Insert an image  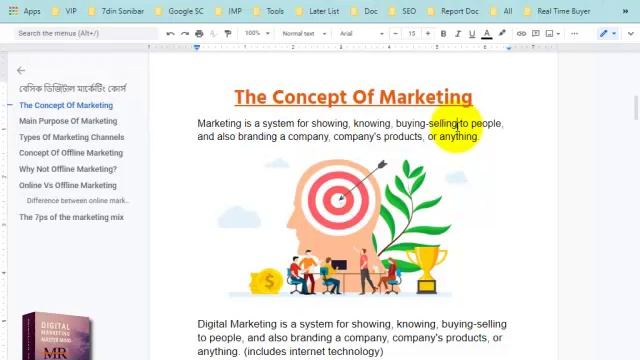(x=549, y=33)
